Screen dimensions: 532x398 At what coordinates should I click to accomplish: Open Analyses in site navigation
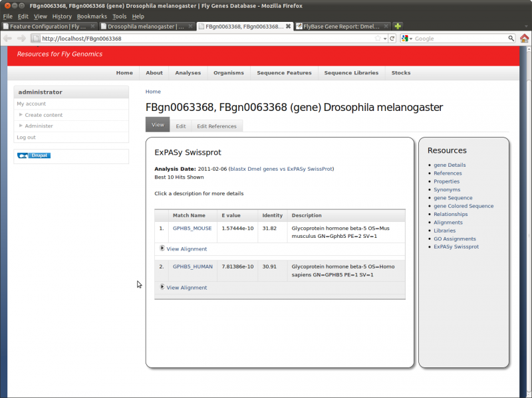188,73
